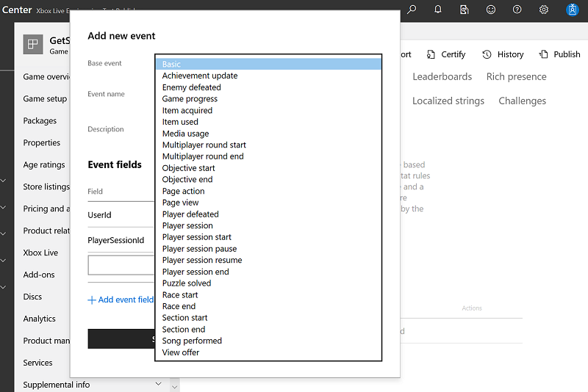
Task: Pick Section end option
Action: [268, 330]
